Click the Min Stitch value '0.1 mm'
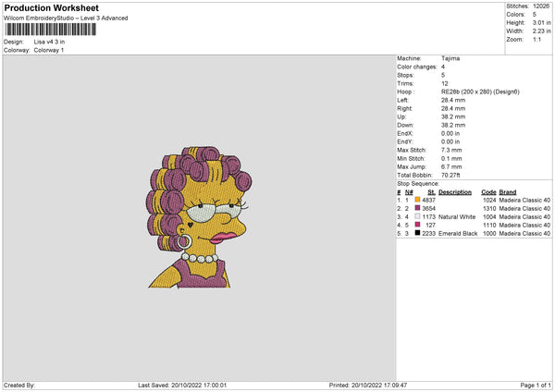 pos(451,158)
